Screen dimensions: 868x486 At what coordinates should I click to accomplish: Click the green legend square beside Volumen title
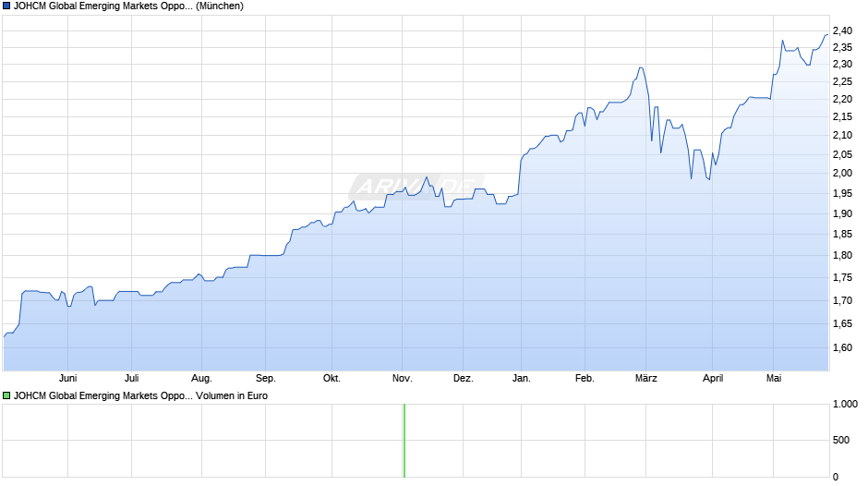6,395
